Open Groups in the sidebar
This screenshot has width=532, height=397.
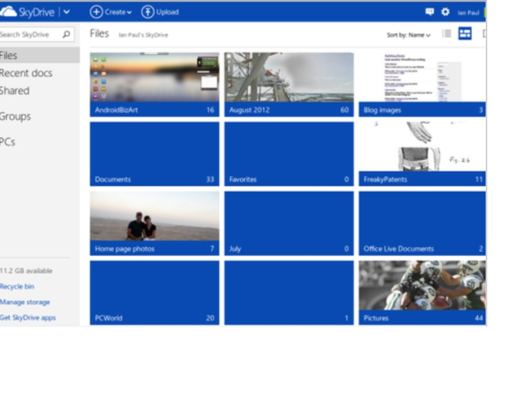[x=15, y=116]
